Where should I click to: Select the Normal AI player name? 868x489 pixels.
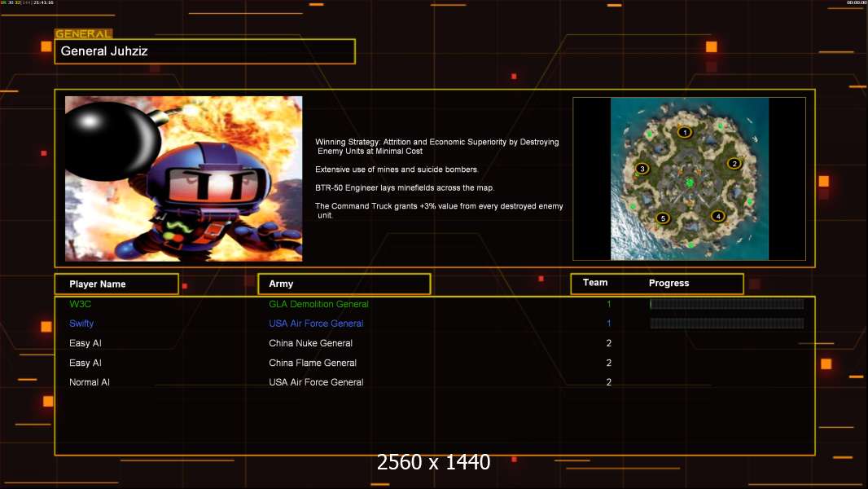pyautogui.click(x=89, y=382)
